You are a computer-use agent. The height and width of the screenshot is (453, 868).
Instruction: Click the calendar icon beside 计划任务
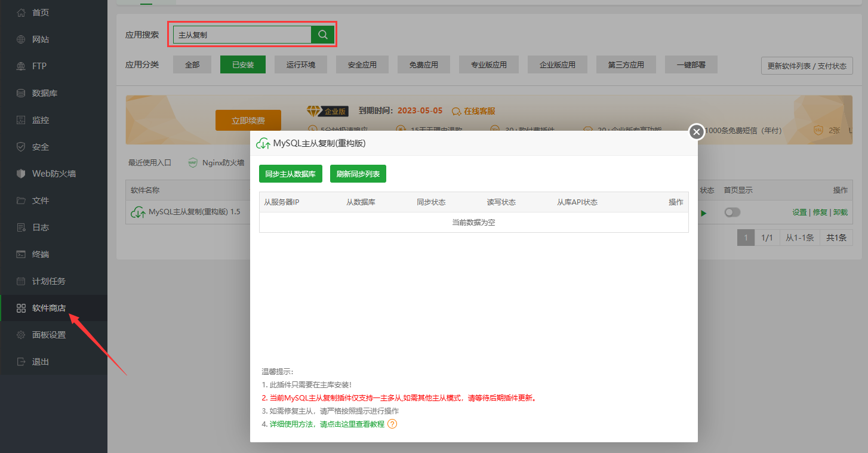click(21, 281)
